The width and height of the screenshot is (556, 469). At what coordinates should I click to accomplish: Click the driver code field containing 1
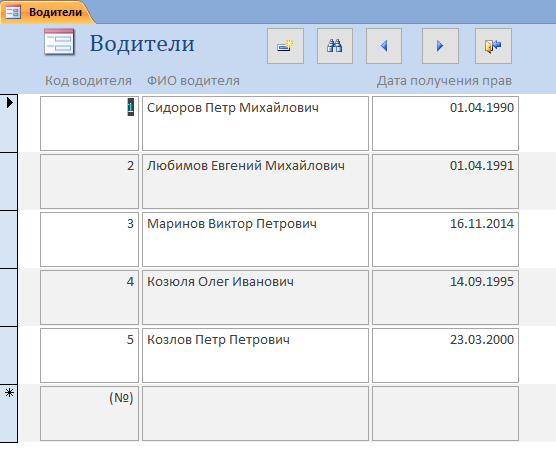coord(89,123)
